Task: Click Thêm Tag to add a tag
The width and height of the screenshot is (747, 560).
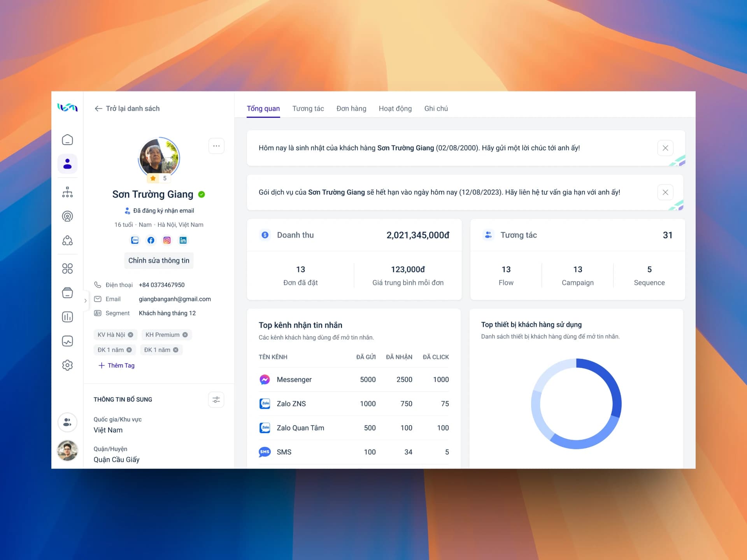Action: point(116,366)
